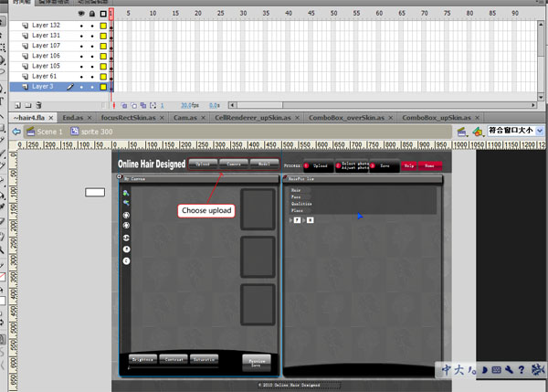Select Layer 131 in the timeline
Image resolution: width=548 pixels, height=392 pixels.
pos(46,36)
